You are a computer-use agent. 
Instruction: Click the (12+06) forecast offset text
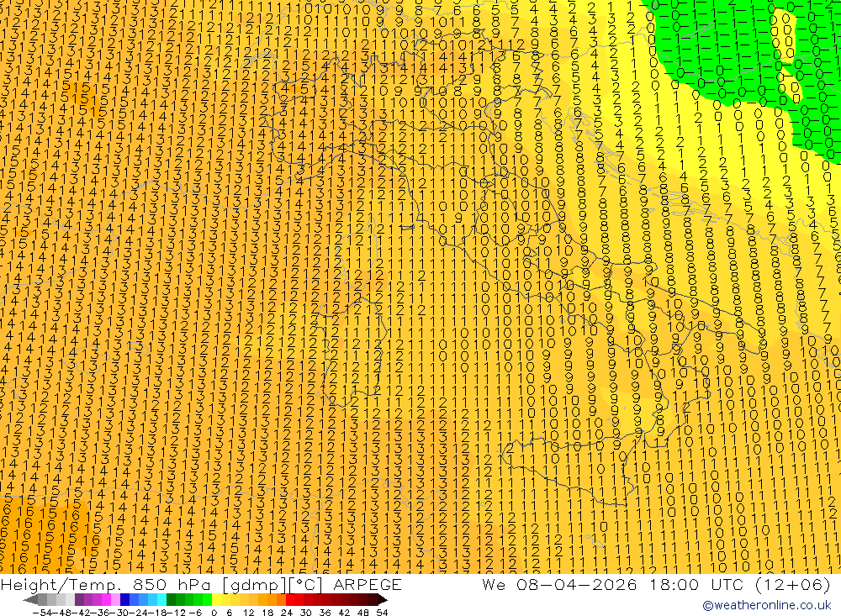tap(793, 584)
